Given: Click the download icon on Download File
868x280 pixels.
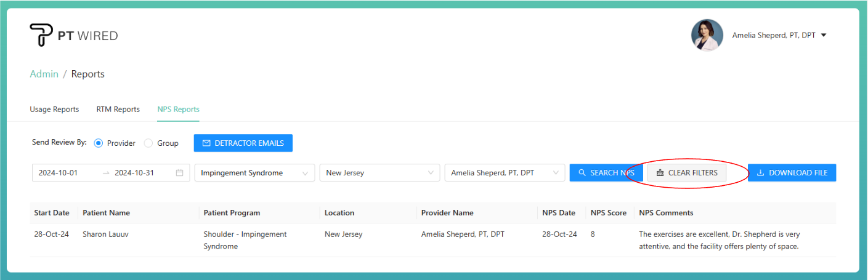Looking at the screenshot, I should (x=760, y=173).
